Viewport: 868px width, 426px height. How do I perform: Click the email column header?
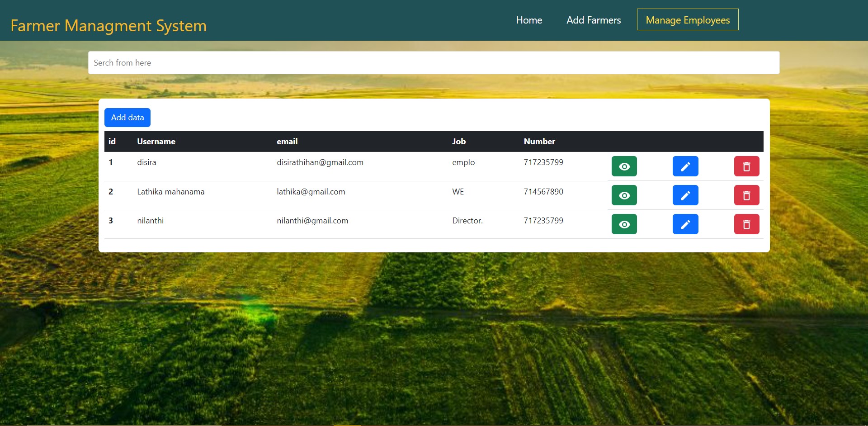tap(288, 141)
